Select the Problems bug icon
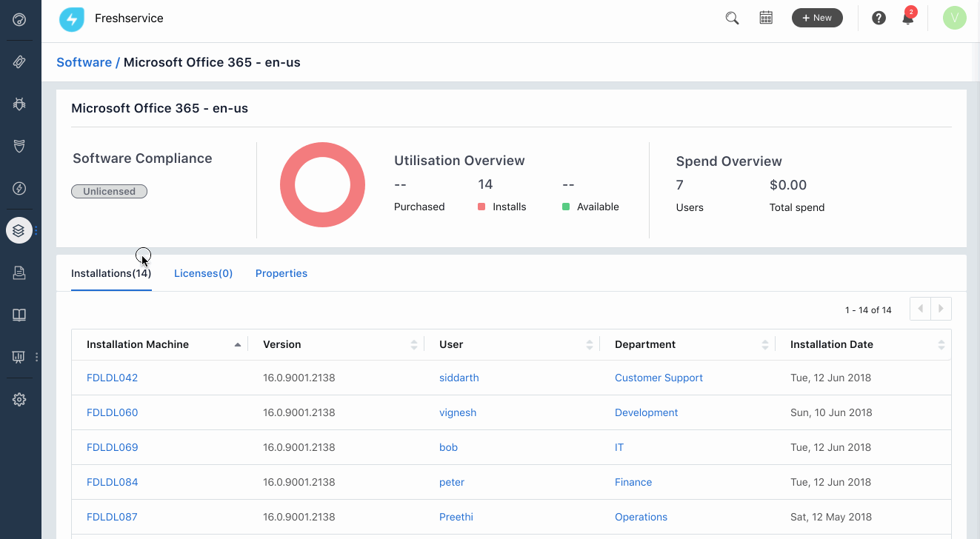 (19, 104)
